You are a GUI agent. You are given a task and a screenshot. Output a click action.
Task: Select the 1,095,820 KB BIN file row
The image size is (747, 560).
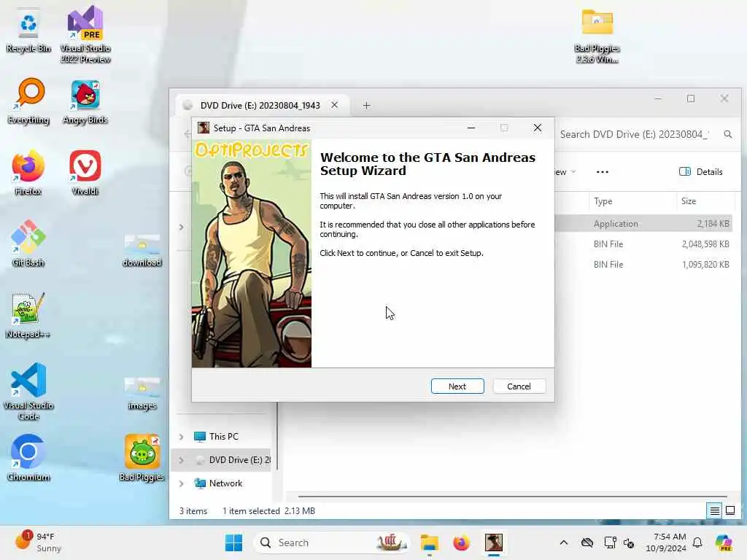click(645, 264)
